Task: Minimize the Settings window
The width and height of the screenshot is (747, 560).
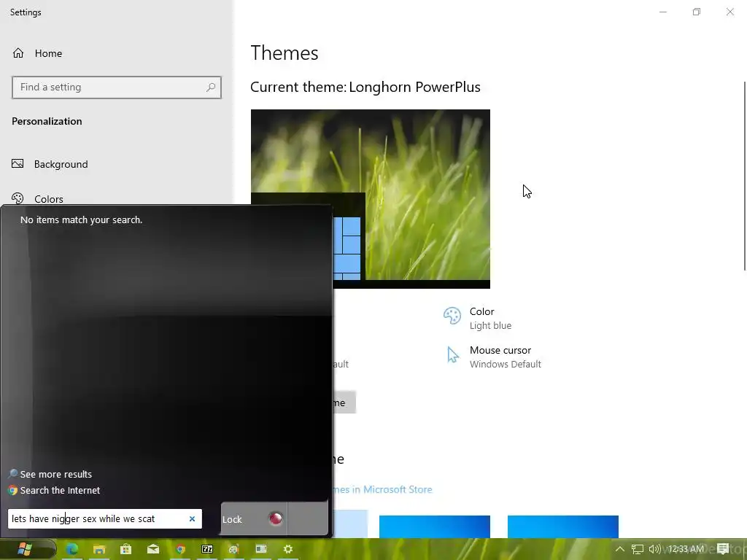Action: coord(663,12)
